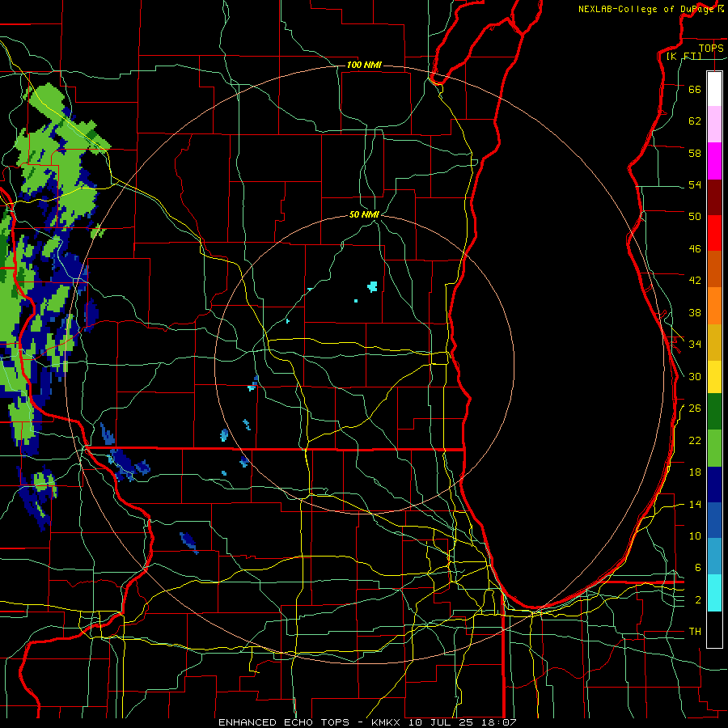Click the "100 NMI" range ring label
The image size is (728, 728).
pos(364,65)
